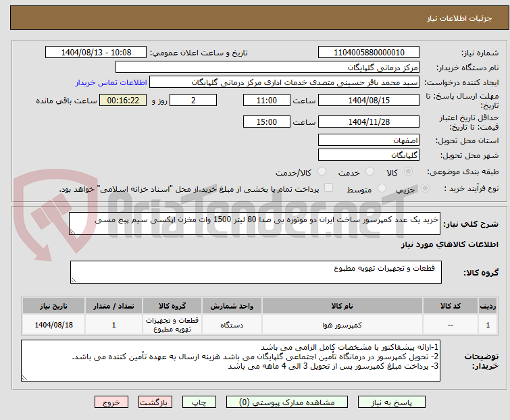Click the کمپرسور هوا item cell
Screen dimensions: 510x420
pos(342,325)
